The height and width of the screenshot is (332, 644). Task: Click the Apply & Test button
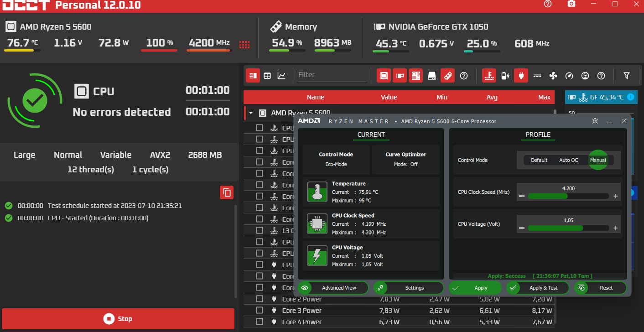538,288
